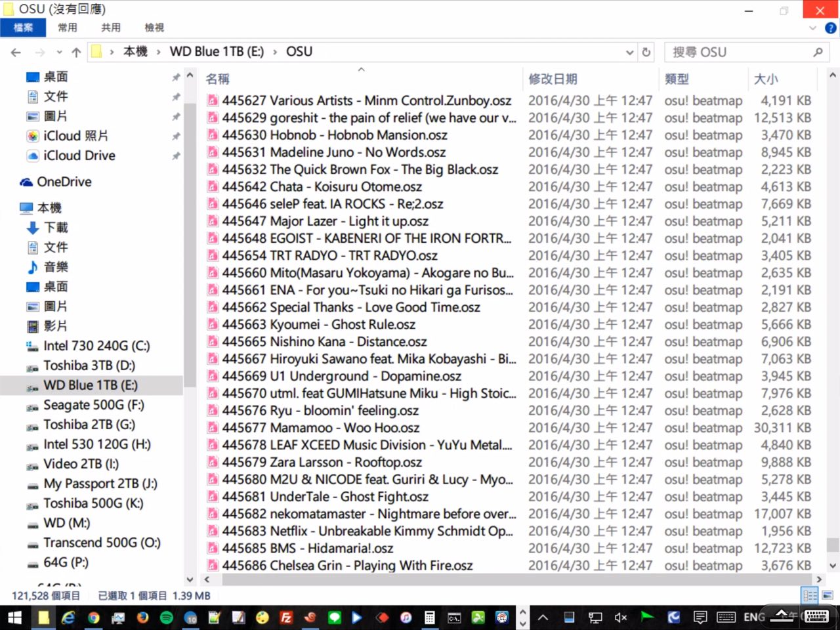
Task: Open Firefox from the taskbar
Action: 142,618
